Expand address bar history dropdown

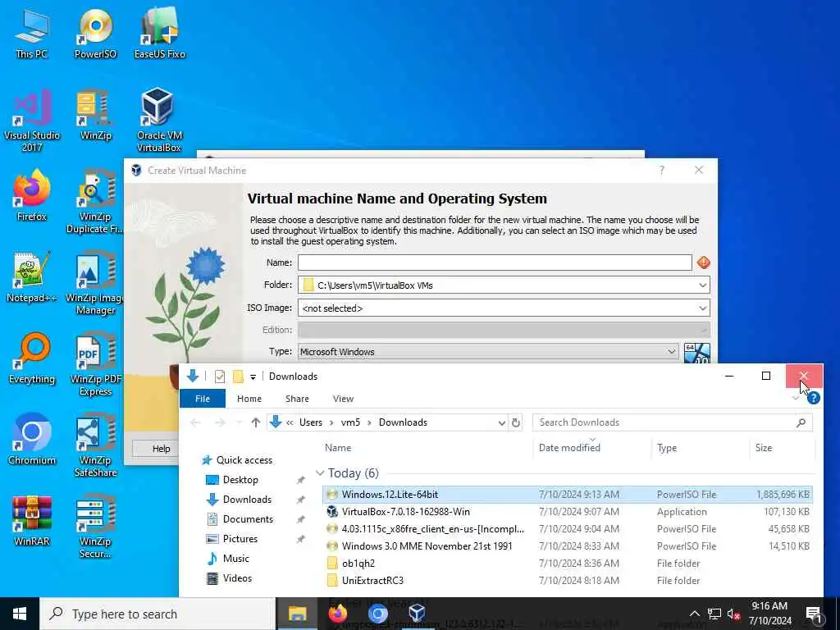(501, 422)
